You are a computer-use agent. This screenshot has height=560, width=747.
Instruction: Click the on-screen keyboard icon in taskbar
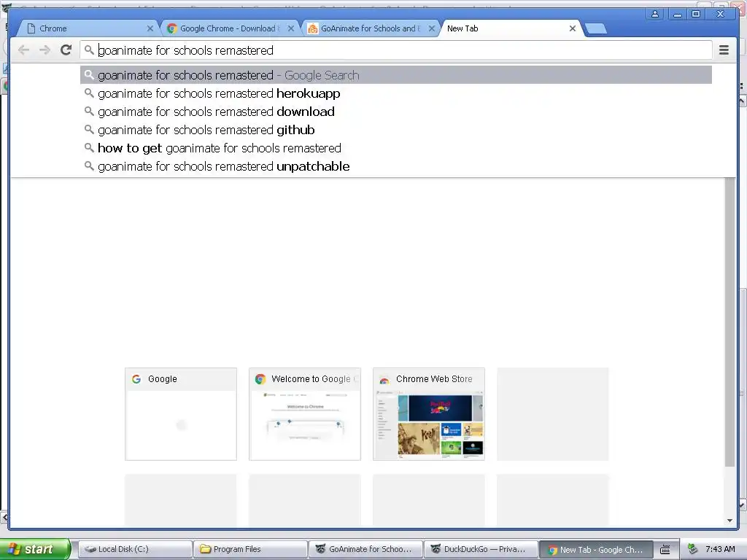(665, 550)
